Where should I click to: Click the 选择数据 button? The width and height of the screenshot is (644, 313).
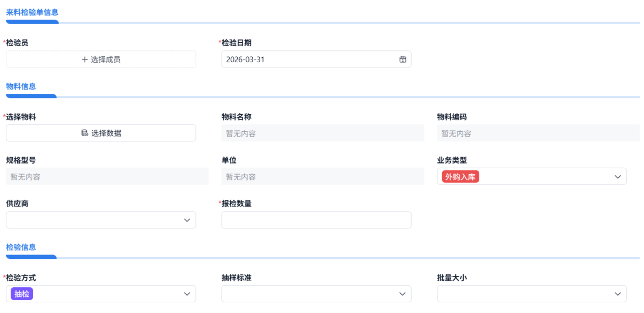(101, 132)
